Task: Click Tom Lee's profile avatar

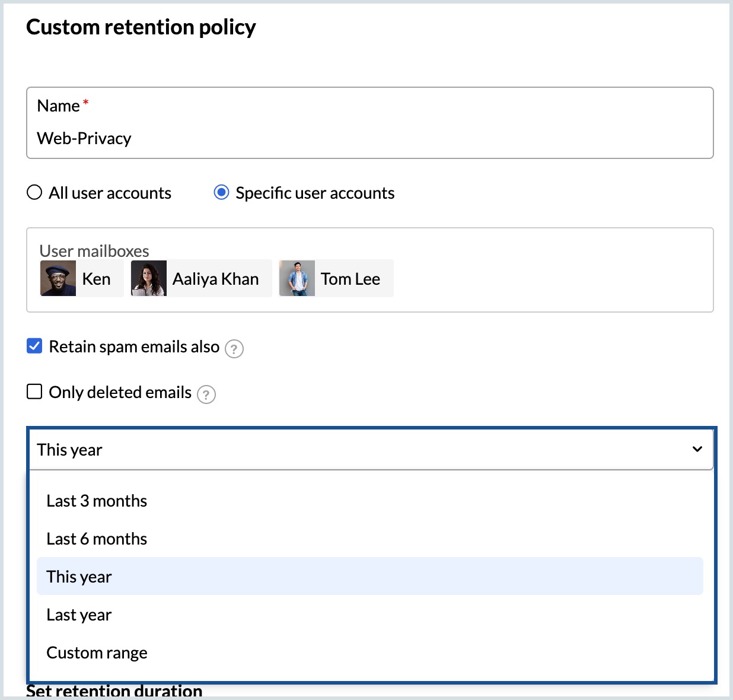Action: coord(297,278)
